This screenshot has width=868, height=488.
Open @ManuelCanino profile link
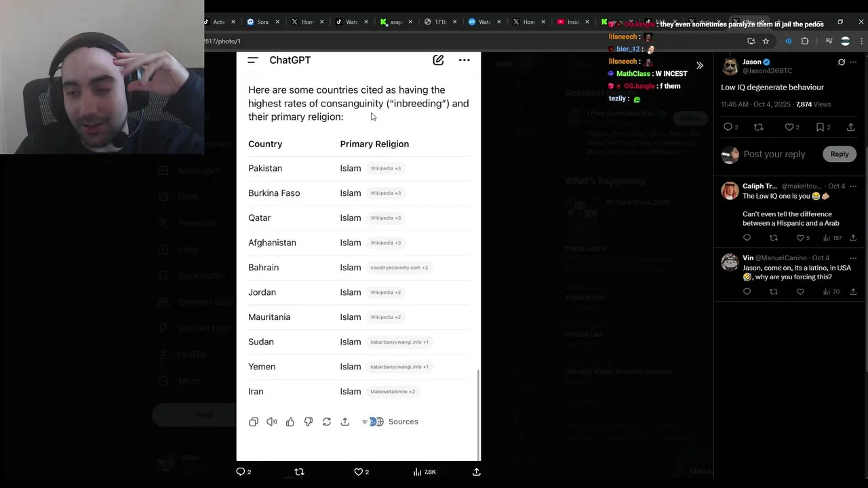click(x=782, y=258)
